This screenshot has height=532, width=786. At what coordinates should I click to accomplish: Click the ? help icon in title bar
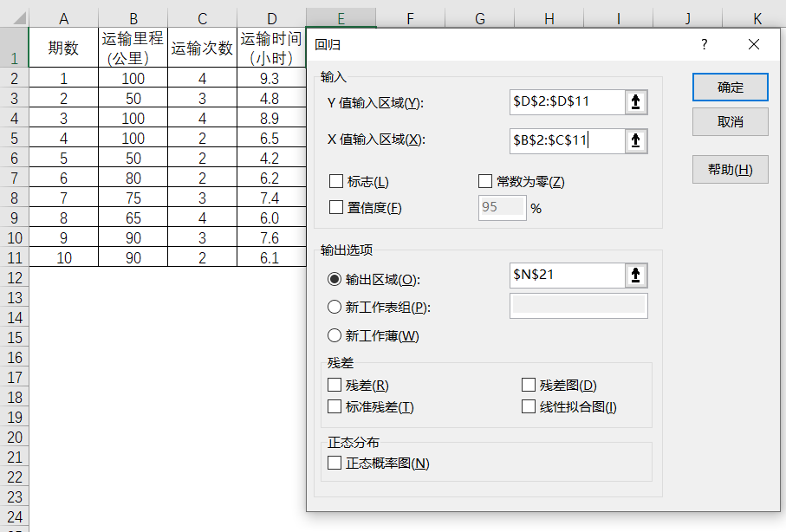coord(704,44)
